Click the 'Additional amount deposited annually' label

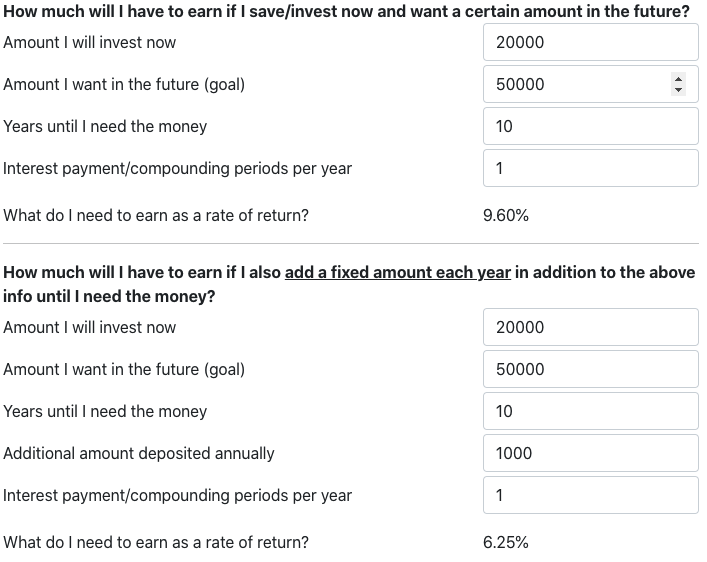(x=138, y=453)
